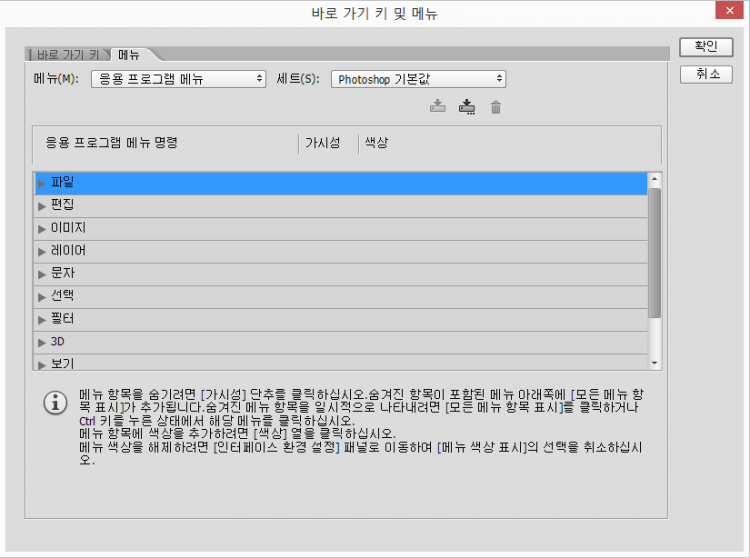The height and width of the screenshot is (558, 750).
Task: Select the 메뉴 tab
Action: click(x=129, y=54)
